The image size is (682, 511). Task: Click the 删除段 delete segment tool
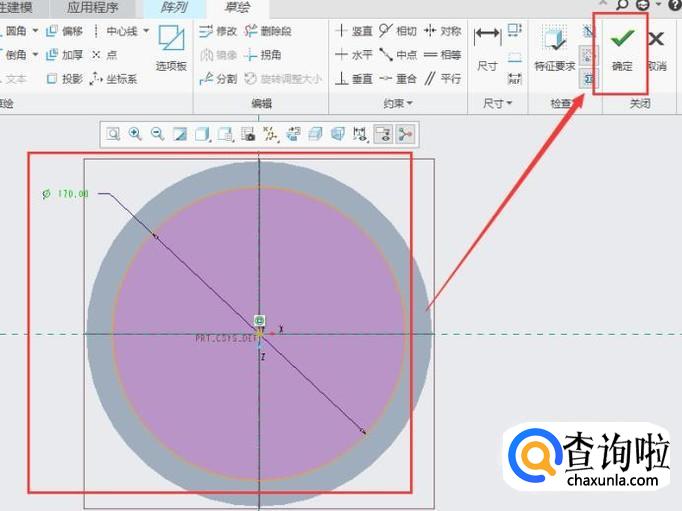click(x=268, y=31)
